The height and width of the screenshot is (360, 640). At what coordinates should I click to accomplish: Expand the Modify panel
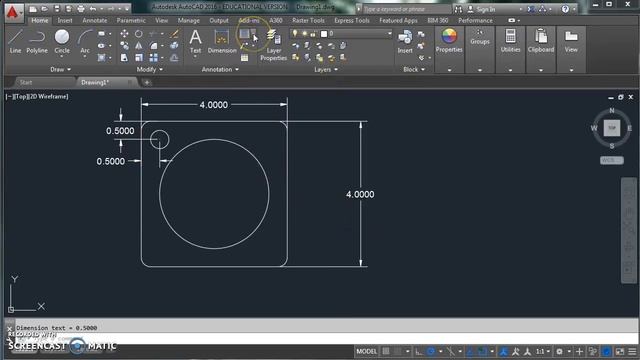[x=149, y=69]
